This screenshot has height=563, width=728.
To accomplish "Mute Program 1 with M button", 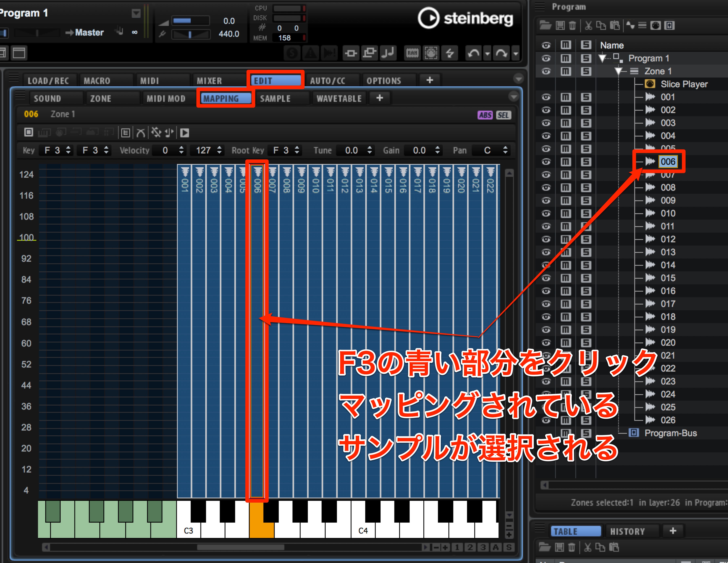I will (x=566, y=58).
